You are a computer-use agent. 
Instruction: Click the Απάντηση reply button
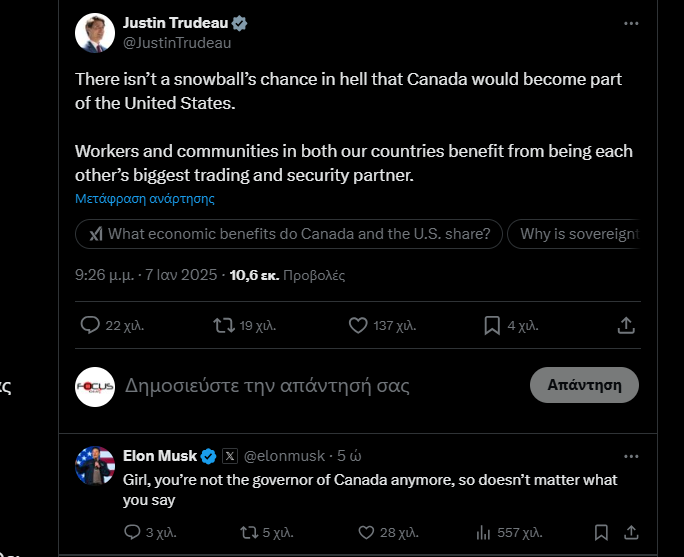(584, 385)
